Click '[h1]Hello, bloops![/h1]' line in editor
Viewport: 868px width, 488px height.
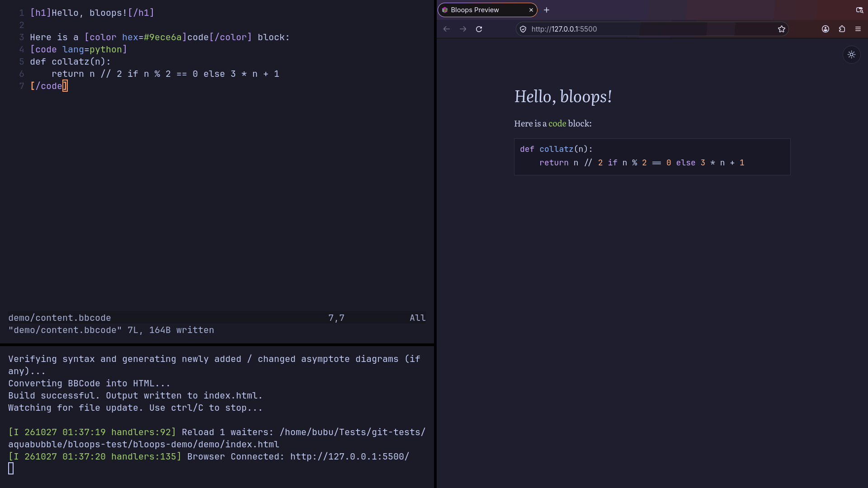pyautogui.click(x=92, y=13)
